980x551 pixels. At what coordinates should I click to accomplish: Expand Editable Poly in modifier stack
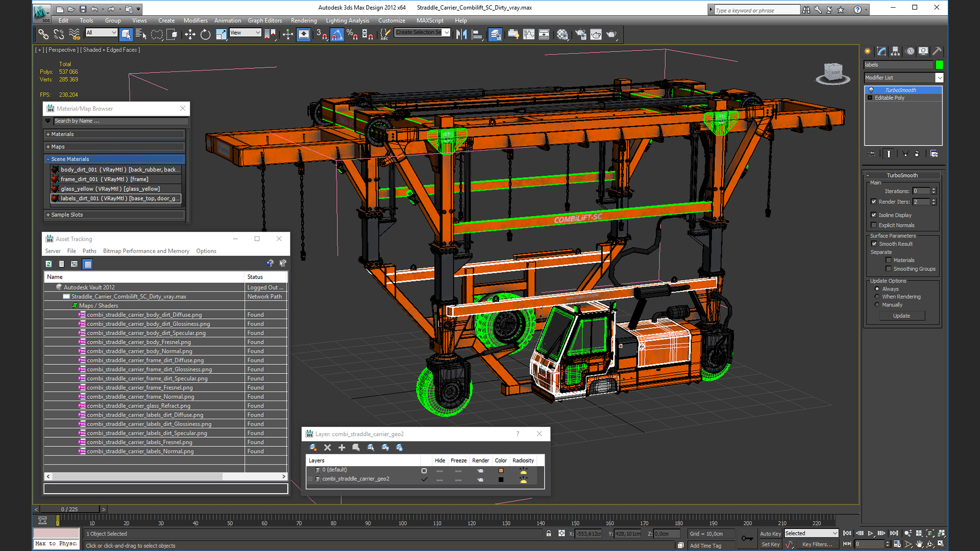coord(870,97)
